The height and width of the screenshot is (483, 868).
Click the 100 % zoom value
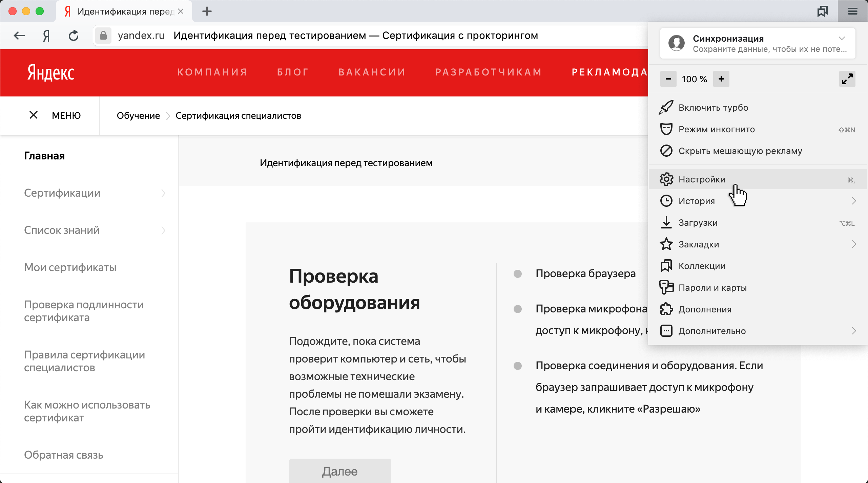click(695, 79)
